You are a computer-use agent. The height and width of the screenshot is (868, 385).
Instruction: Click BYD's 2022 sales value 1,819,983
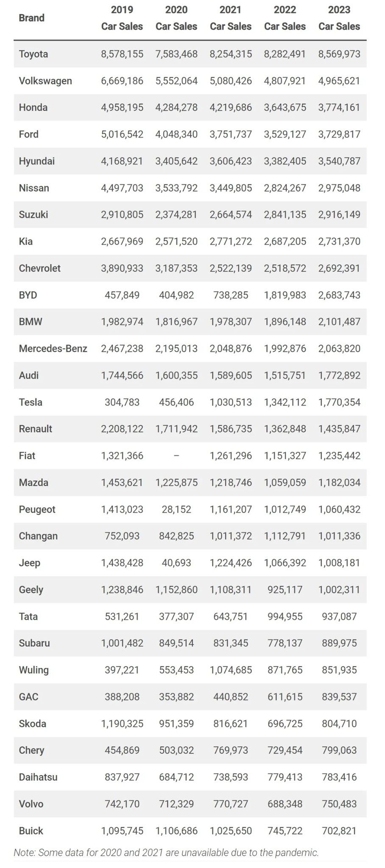[x=285, y=295]
